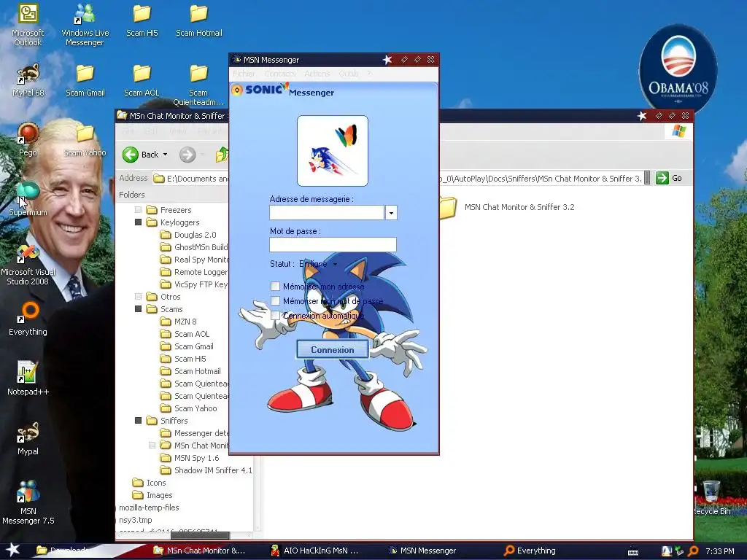747x560 pixels.
Task: Select the Scam AOL desktop folder
Action: point(142,80)
